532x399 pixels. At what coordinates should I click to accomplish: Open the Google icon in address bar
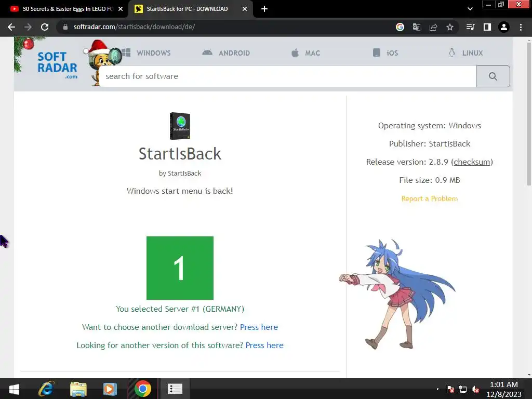400,27
